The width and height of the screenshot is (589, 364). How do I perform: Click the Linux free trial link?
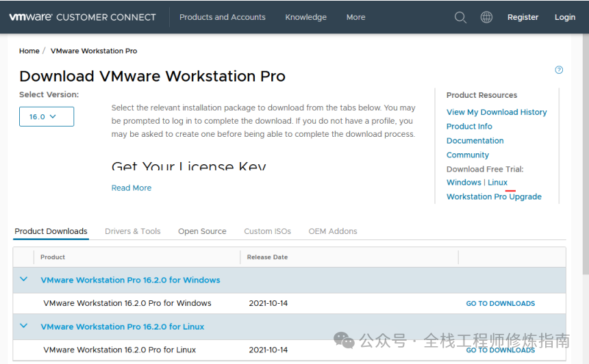[x=498, y=182]
